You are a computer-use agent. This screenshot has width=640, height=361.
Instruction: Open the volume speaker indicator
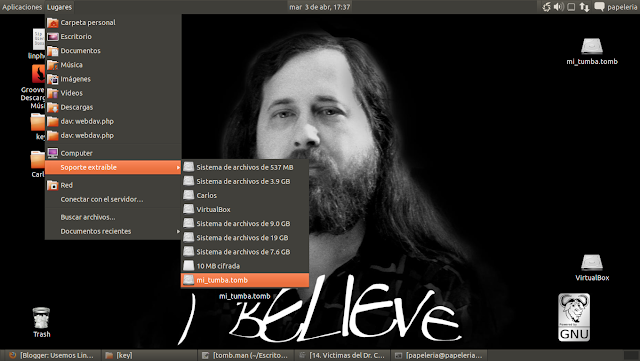(x=559, y=7)
